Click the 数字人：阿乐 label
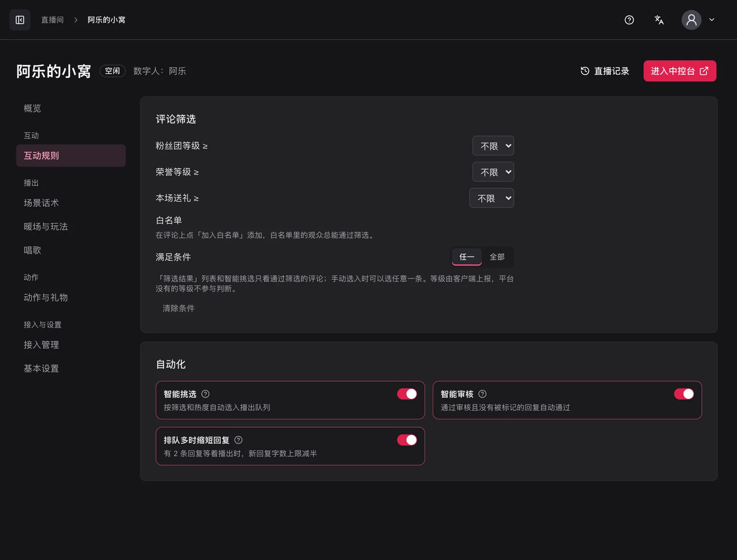 (160, 71)
